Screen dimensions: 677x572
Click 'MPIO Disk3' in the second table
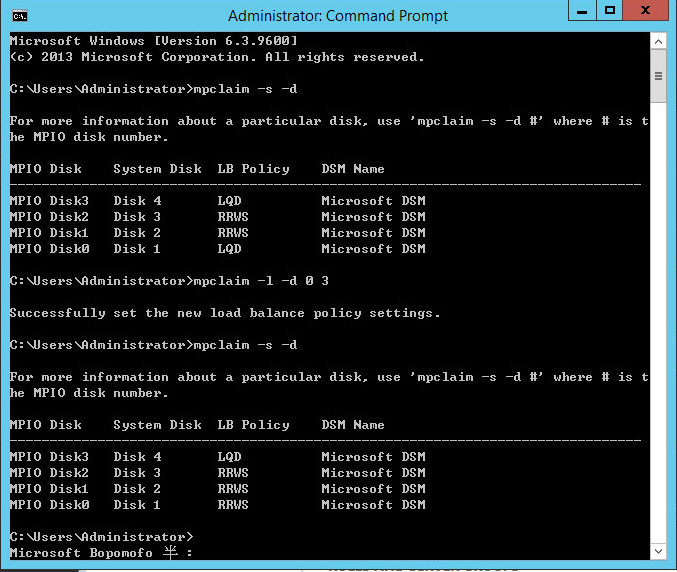tap(49, 457)
